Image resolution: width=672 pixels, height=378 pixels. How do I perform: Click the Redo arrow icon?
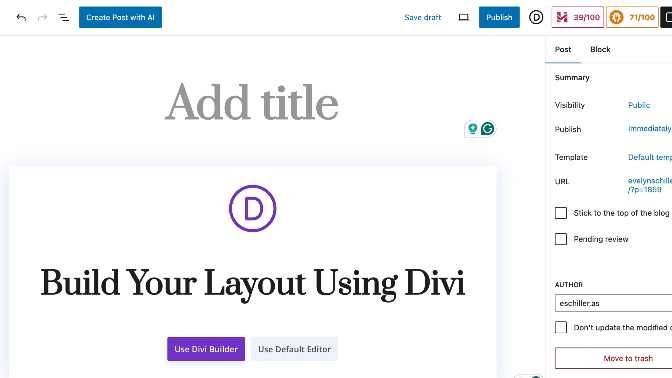(x=42, y=17)
